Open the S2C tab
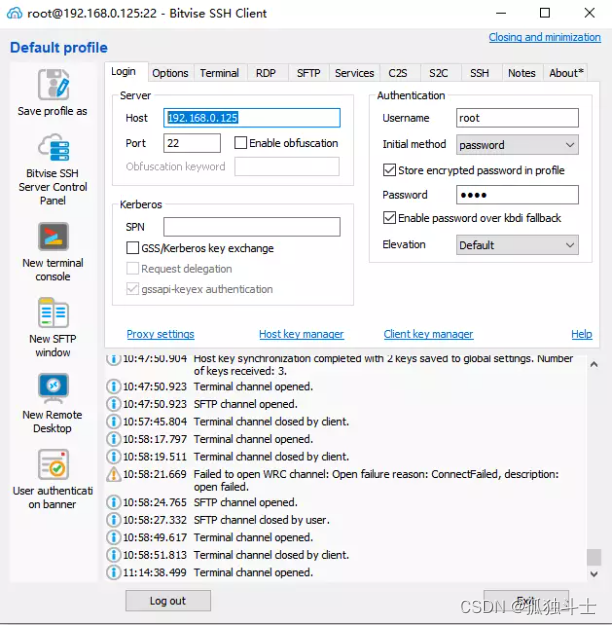The width and height of the screenshot is (612, 625). [x=439, y=73]
